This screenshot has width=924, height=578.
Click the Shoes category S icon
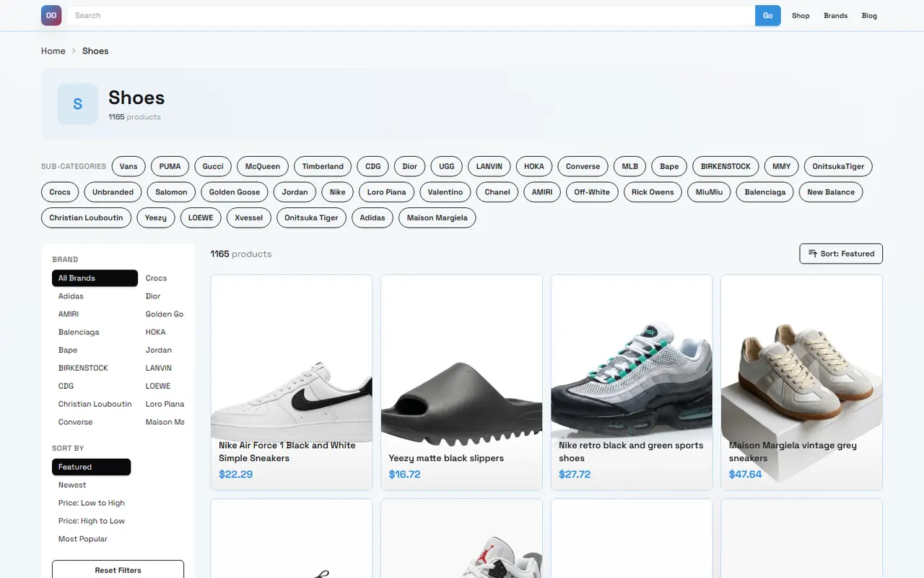coord(77,104)
